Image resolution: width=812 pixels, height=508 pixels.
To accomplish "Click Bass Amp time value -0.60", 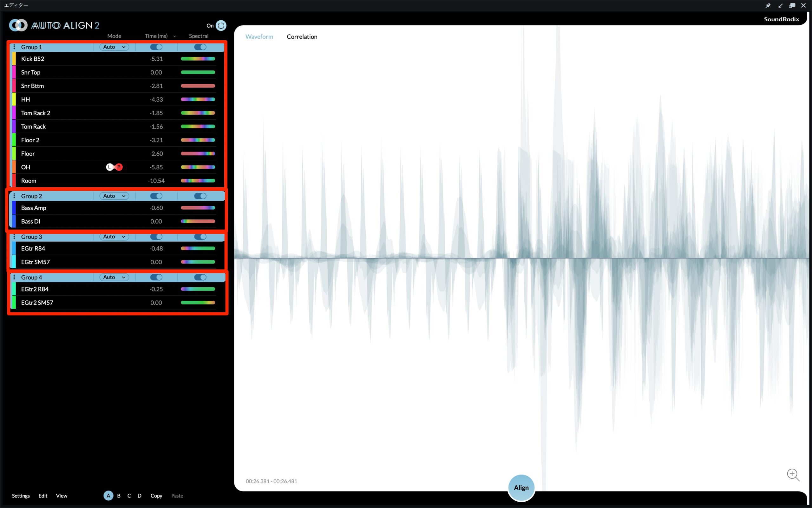I will tap(156, 208).
